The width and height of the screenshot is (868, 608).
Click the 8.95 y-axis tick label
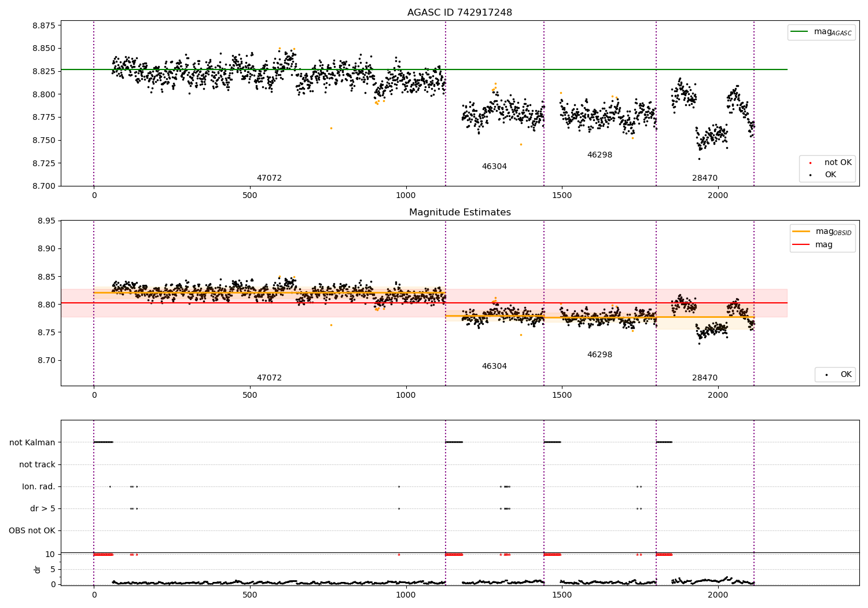pyautogui.click(x=46, y=221)
